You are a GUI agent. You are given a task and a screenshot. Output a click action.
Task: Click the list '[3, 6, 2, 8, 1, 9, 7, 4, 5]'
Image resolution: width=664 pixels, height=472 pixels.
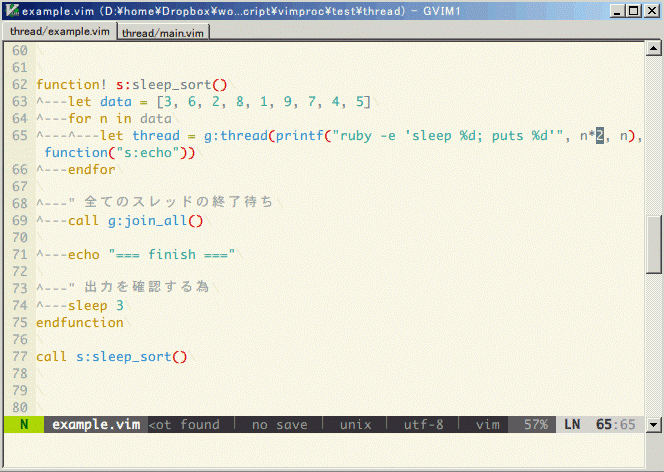click(263, 102)
